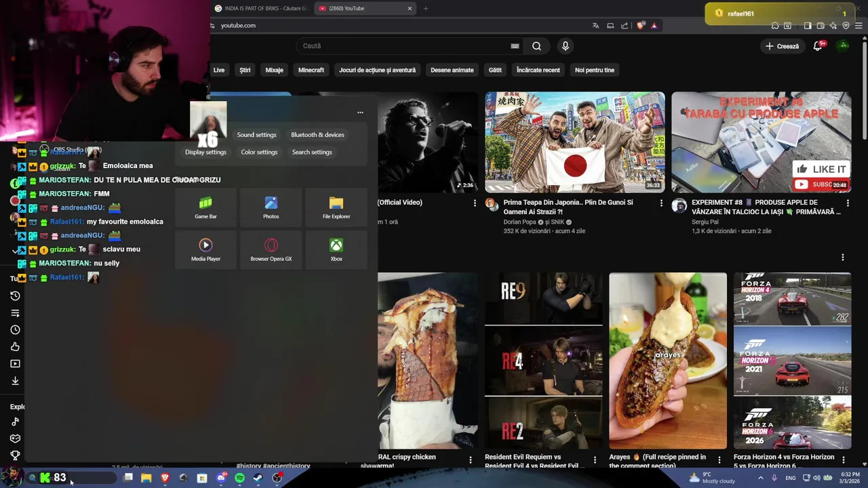This screenshot has height=488, width=868.
Task: Open options menu for EXPERIMENT #8 video
Action: (x=848, y=203)
